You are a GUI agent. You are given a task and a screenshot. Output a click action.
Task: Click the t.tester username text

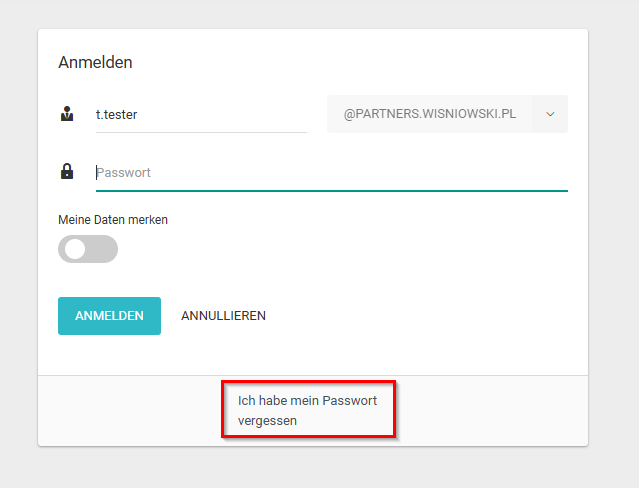116,114
